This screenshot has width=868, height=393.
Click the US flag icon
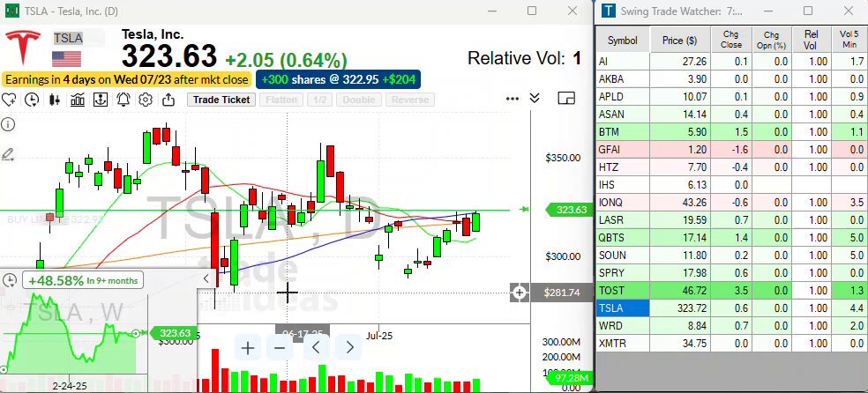click(66, 59)
